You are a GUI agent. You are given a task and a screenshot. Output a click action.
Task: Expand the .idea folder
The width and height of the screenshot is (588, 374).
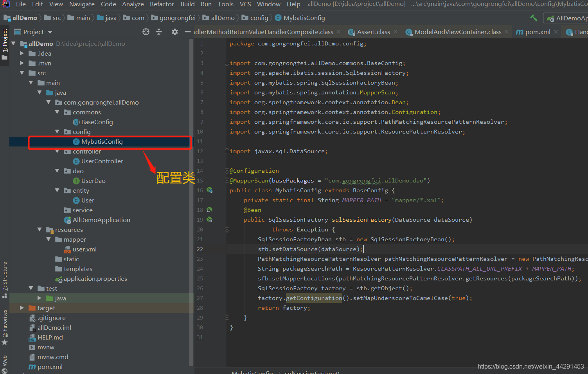pos(22,53)
